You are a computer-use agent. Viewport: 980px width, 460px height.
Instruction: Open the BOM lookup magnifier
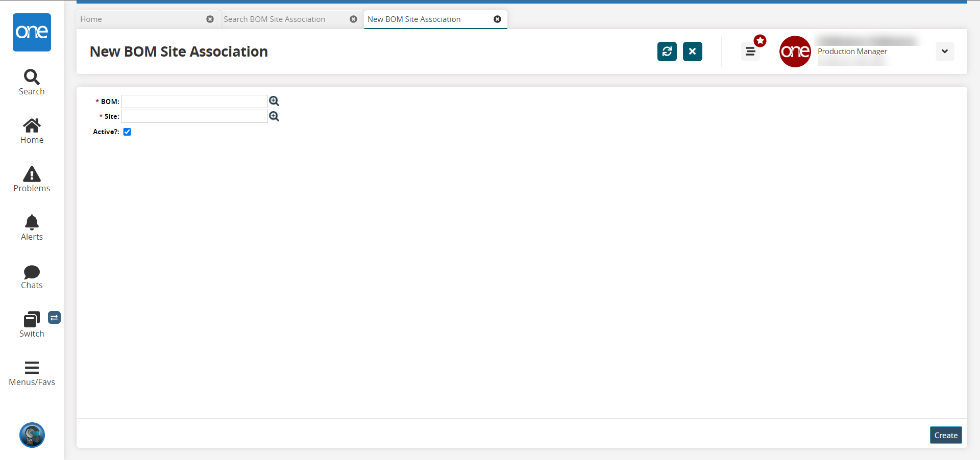274,101
